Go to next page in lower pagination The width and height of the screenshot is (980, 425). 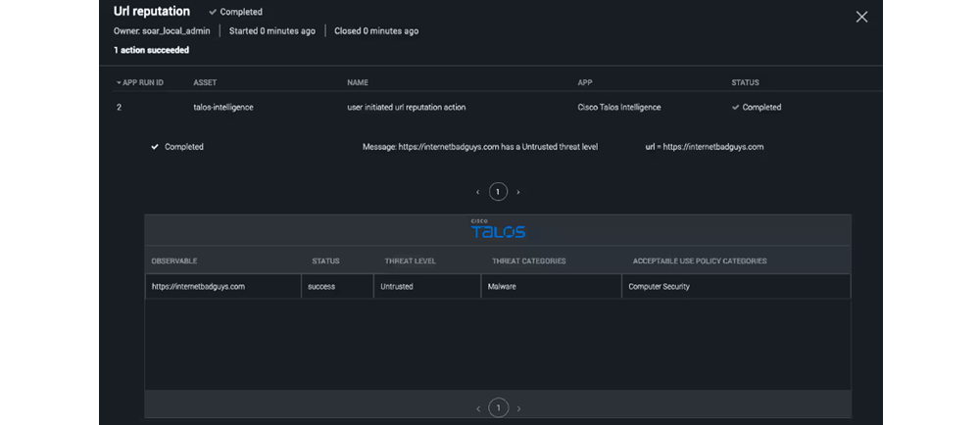point(518,408)
